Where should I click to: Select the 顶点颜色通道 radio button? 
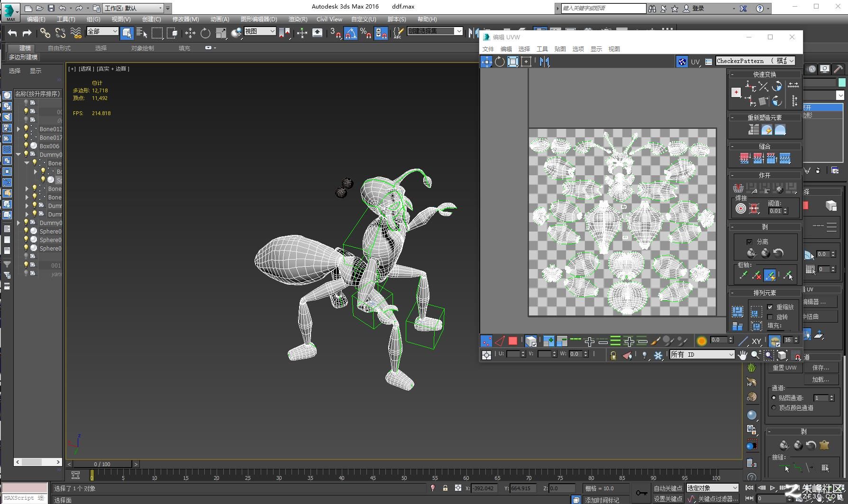pyautogui.click(x=774, y=408)
